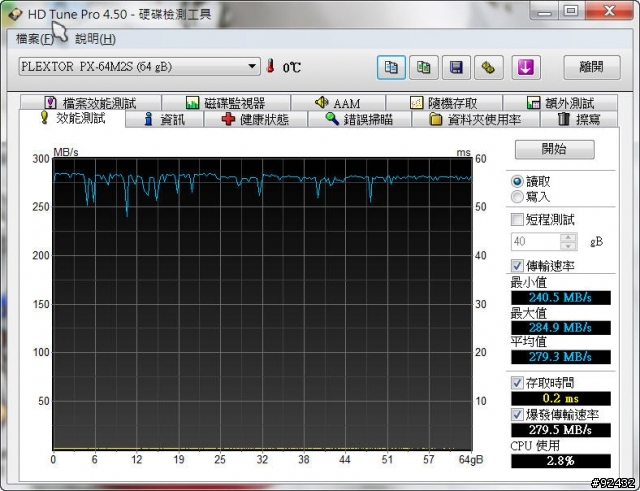Image resolution: width=640 pixels, height=491 pixels.
Task: Click the purple download arrow icon
Action: click(526, 67)
